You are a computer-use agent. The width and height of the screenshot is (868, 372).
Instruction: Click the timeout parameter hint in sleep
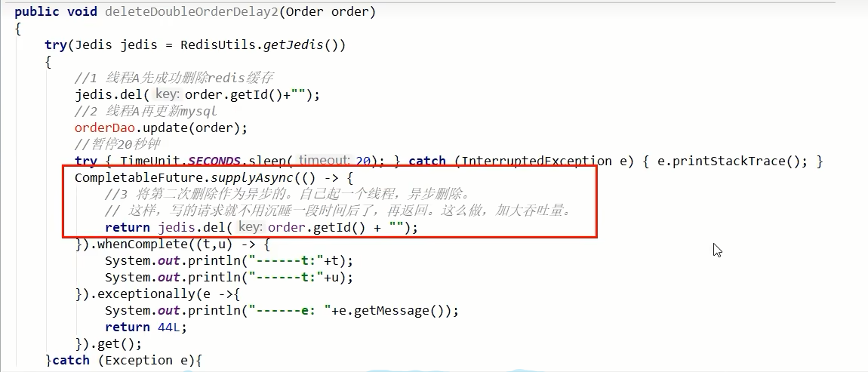coord(323,161)
